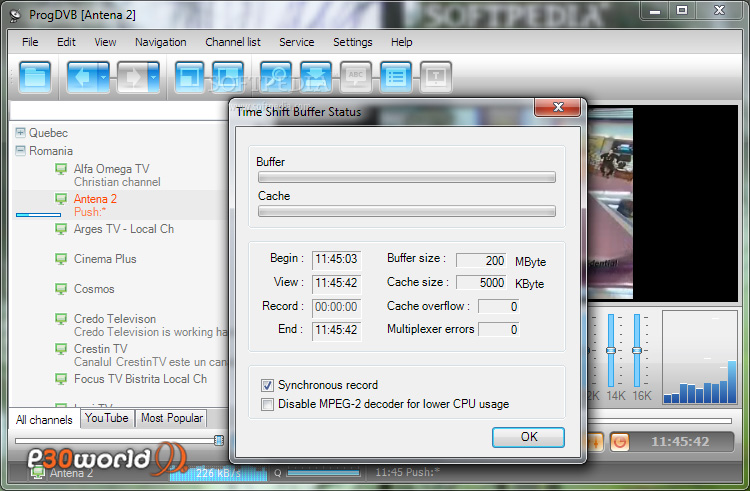This screenshot has width=750, height=491.
Task: Click the download-to-tray toolbar icon
Action: pos(316,77)
